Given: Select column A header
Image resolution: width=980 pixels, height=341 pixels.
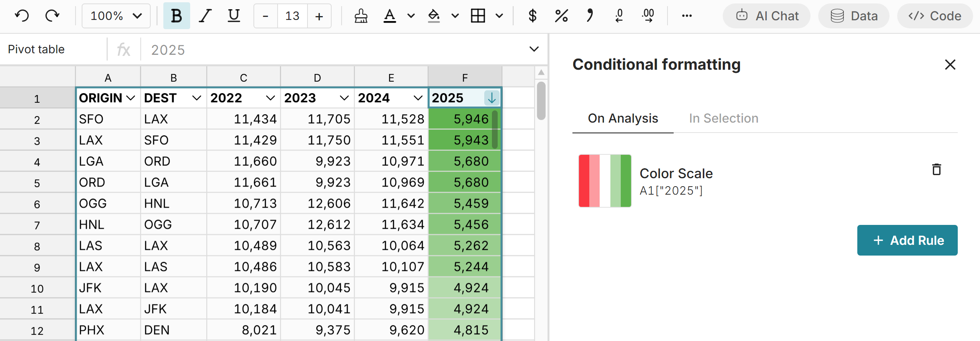Looking at the screenshot, I should [108, 77].
